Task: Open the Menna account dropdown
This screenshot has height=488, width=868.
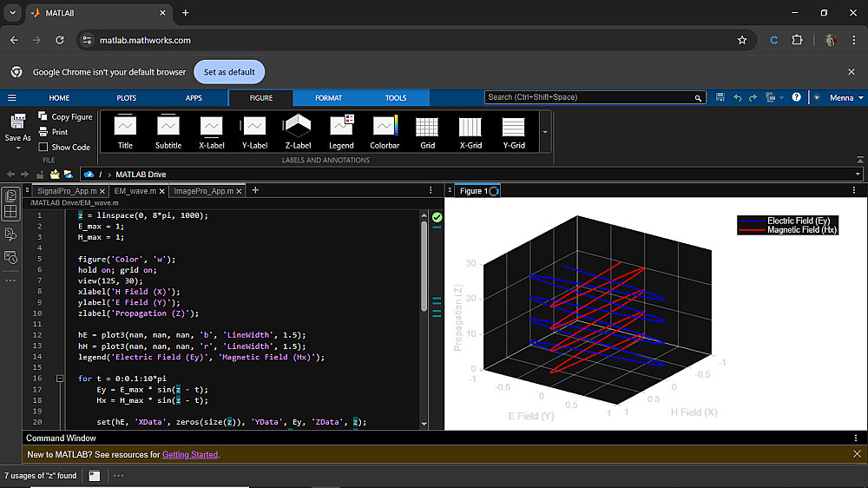Action: pos(845,98)
